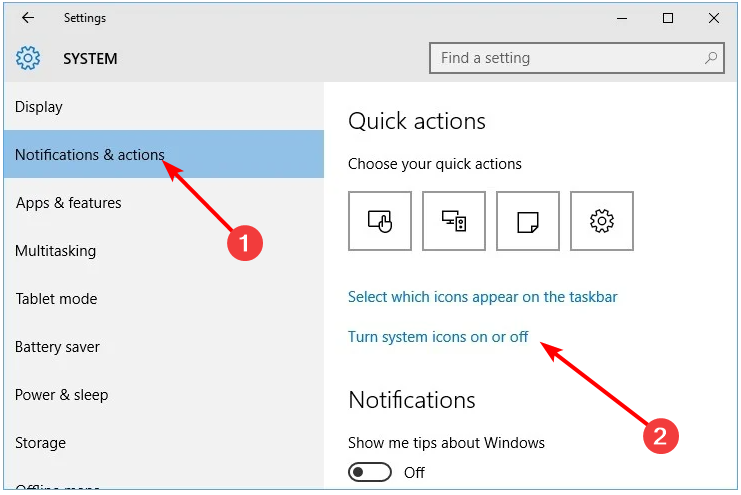Click the Quick actions heading
The width and height of the screenshot is (741, 495).
pyautogui.click(x=417, y=121)
